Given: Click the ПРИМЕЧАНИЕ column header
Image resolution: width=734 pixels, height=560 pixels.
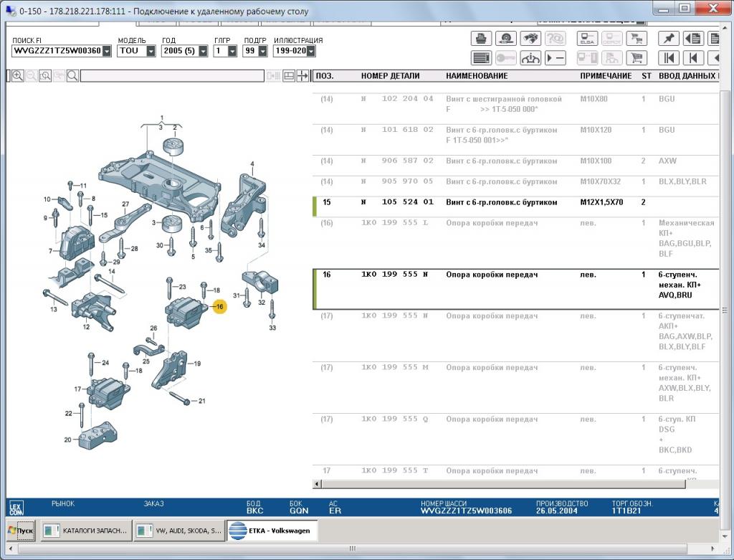Looking at the screenshot, I should tap(606, 76).
